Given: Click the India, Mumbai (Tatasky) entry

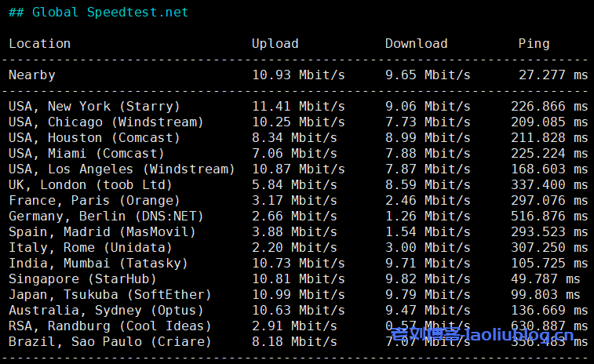Looking at the screenshot, I should pyautogui.click(x=98, y=263).
